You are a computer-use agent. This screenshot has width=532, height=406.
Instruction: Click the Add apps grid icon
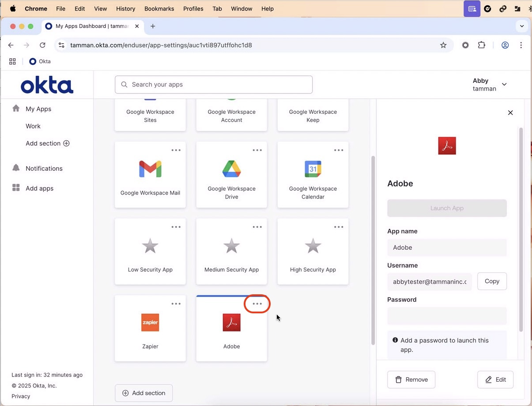click(16, 188)
